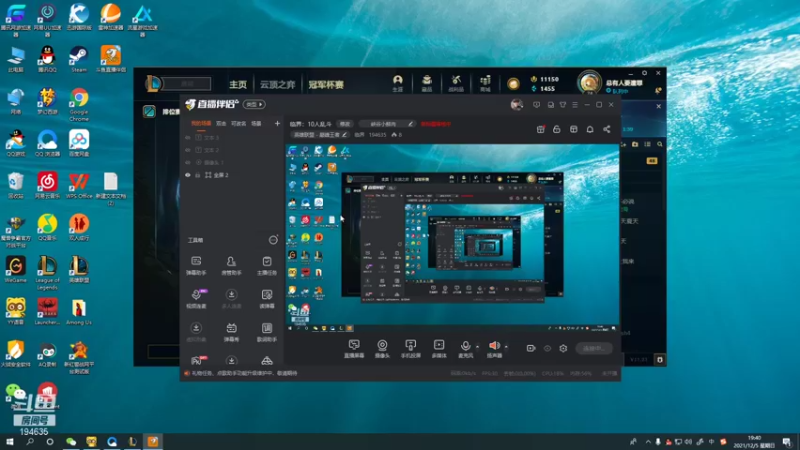Open streaming settings gear icon

pos(563,348)
